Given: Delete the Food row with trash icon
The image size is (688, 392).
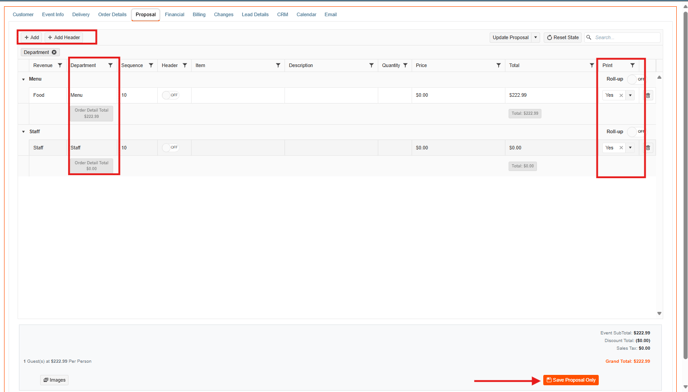Looking at the screenshot, I should [x=648, y=95].
